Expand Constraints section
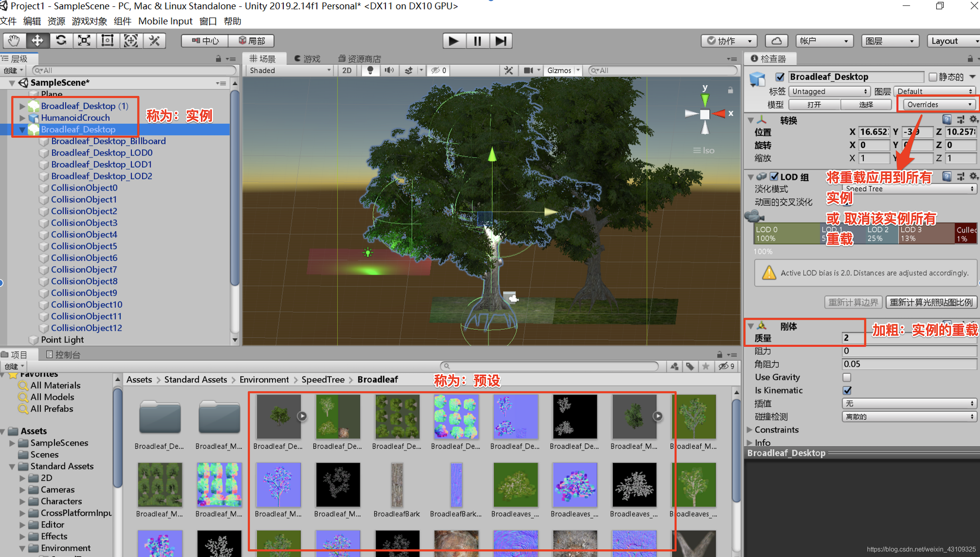This screenshot has height=557, width=980. 750,430
